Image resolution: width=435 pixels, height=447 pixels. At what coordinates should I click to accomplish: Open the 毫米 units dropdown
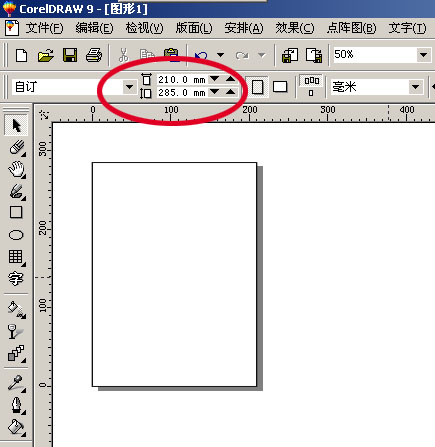point(415,87)
